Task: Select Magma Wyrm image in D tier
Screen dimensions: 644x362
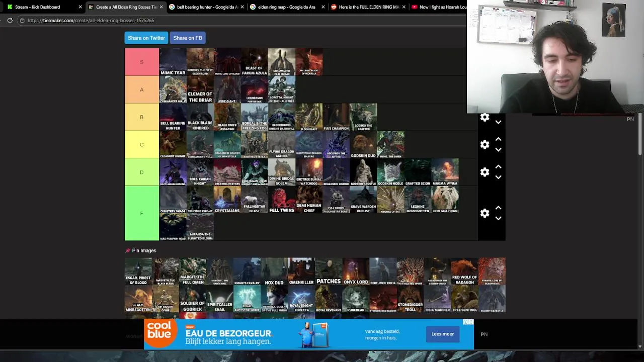Action: (445, 172)
